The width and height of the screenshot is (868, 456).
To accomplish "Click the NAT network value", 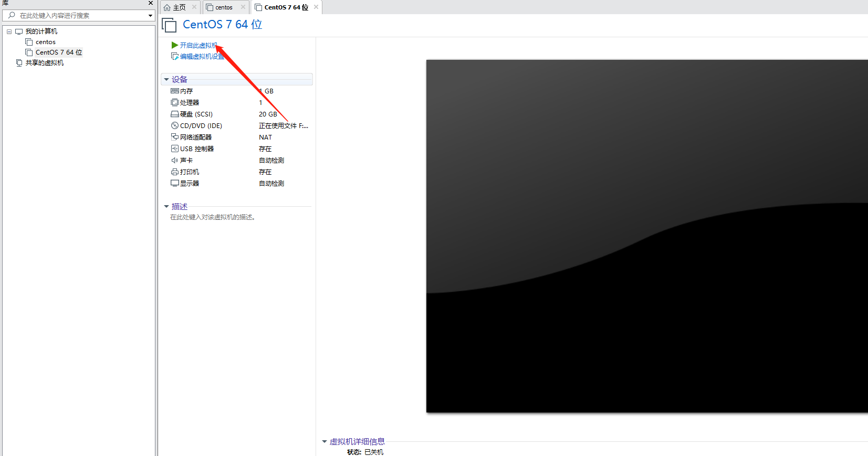I will tap(265, 137).
